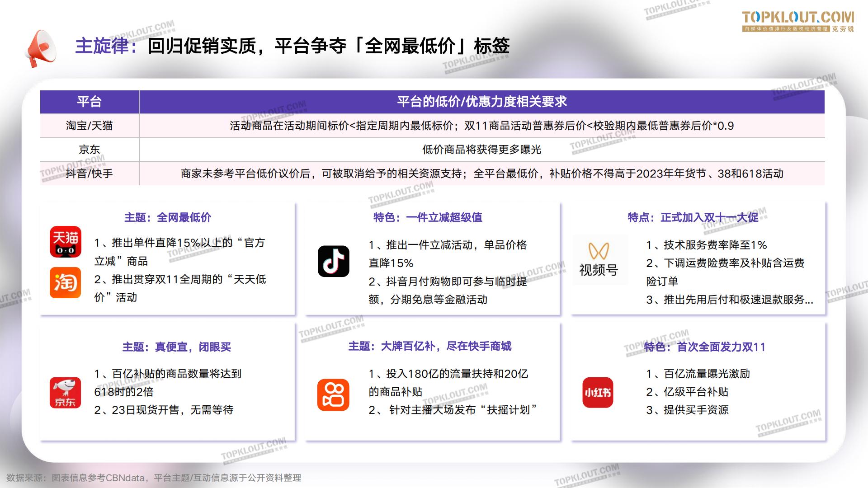Click text 23日现货开售，无需等待

[x=164, y=410]
